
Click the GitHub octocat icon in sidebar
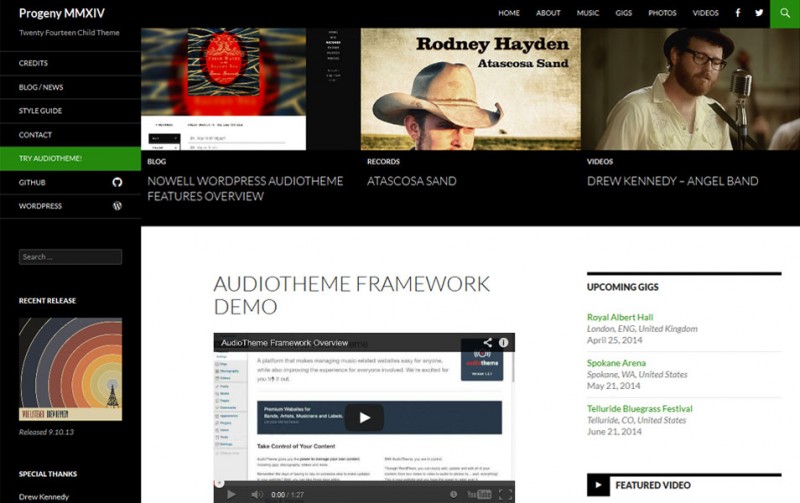[117, 183]
